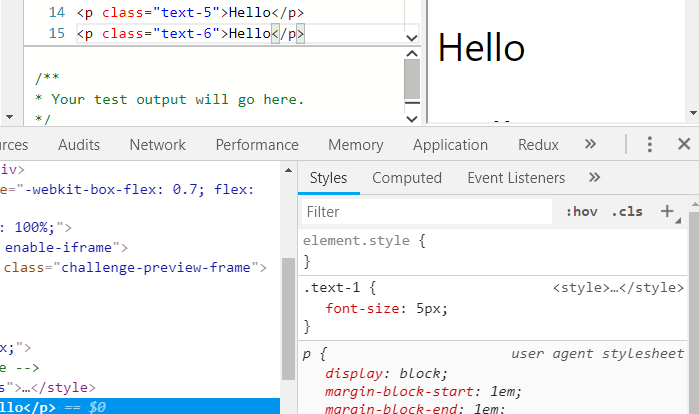Select the Computed sidebar tab

pyautogui.click(x=407, y=178)
